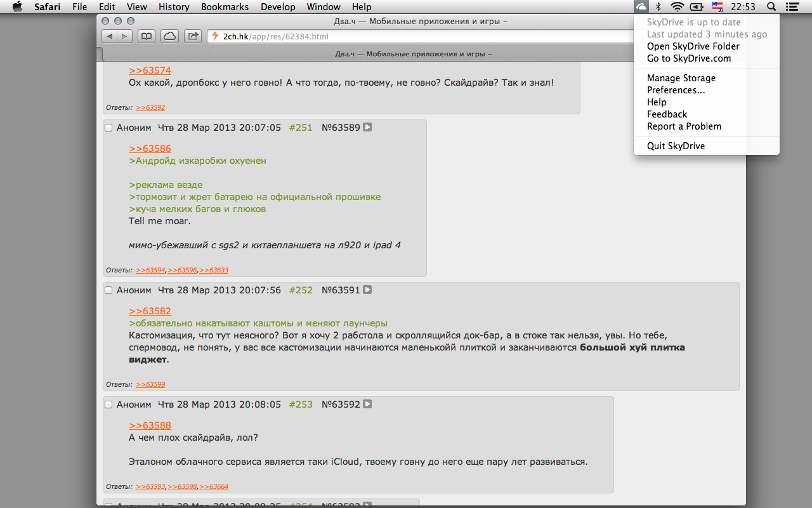
Task: Choose Open SkyDrive Folder
Action: coord(706,46)
